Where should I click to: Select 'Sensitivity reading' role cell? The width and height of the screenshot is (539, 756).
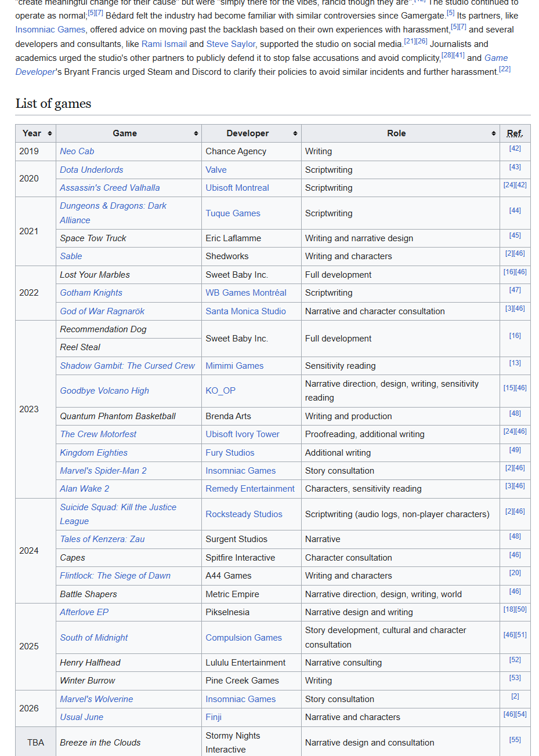point(400,366)
